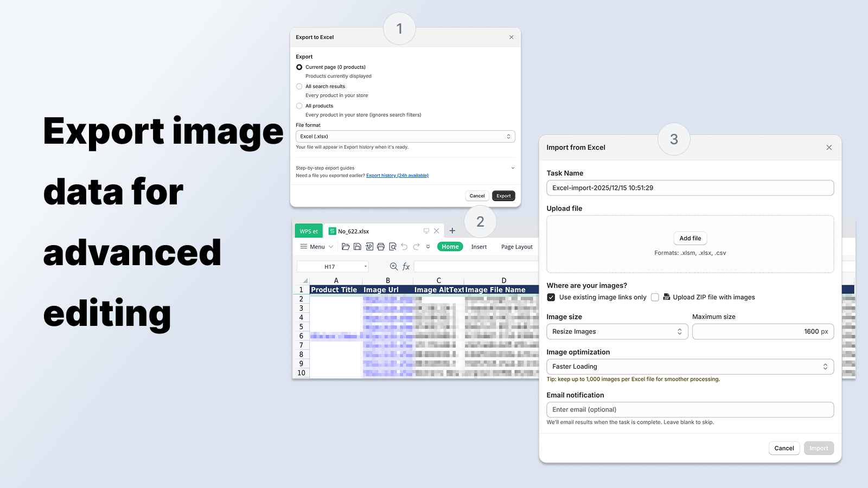Open the Resize Images dropdown
The height and width of the screenshot is (488, 868).
617,332
